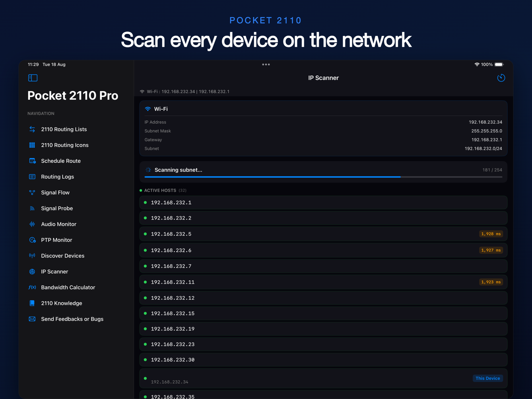The width and height of the screenshot is (532, 399).
Task: Click the IP Scanner page title
Action: [323, 78]
